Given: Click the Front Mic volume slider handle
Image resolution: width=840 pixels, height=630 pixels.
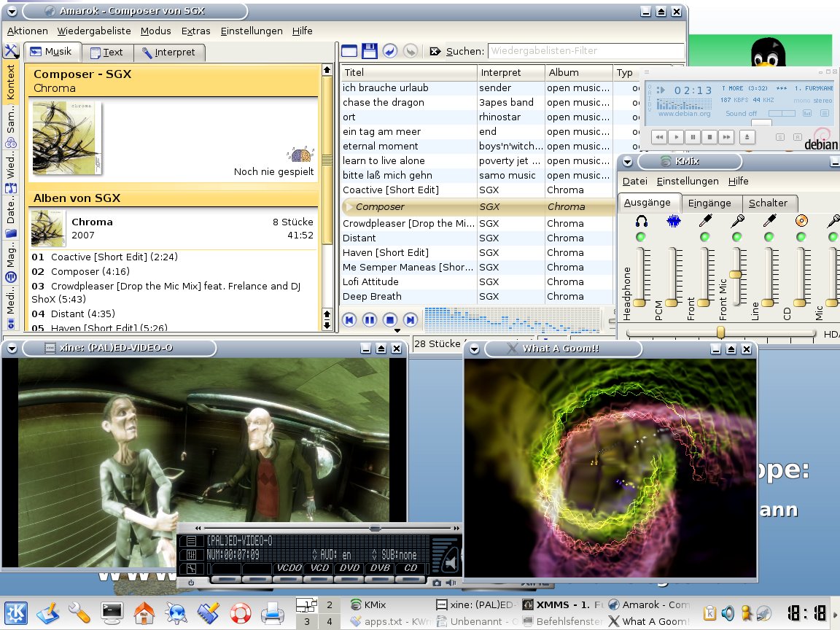Looking at the screenshot, I should [736, 274].
